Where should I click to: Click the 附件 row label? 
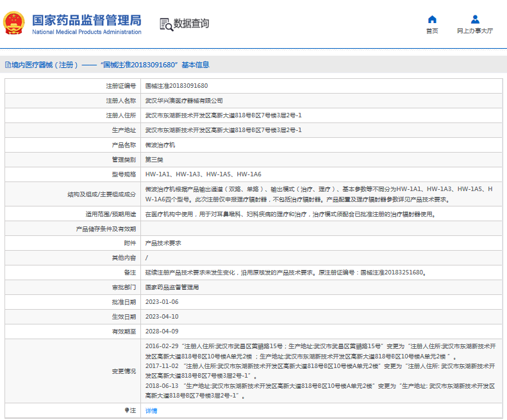click(130, 243)
